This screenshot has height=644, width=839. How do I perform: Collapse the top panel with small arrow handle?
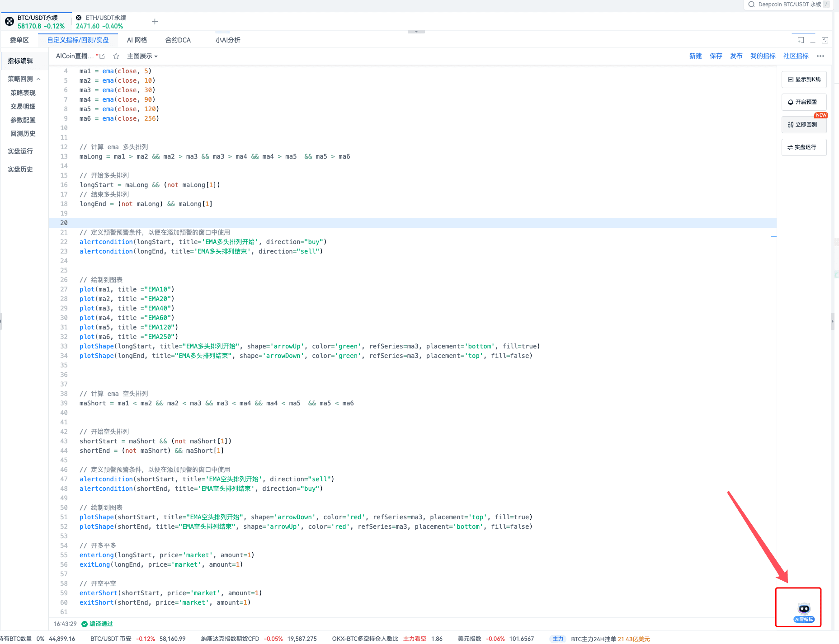click(x=416, y=32)
